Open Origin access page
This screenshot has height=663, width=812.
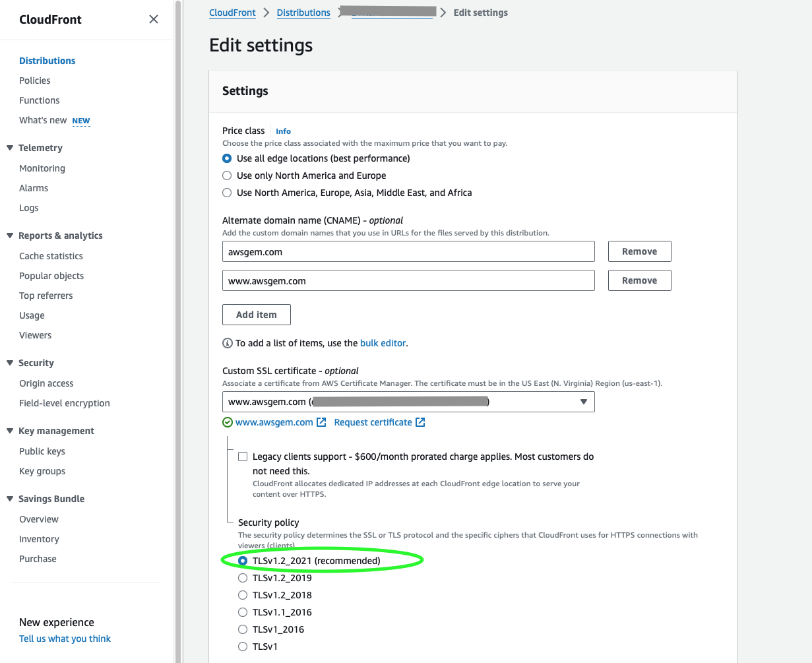[46, 383]
